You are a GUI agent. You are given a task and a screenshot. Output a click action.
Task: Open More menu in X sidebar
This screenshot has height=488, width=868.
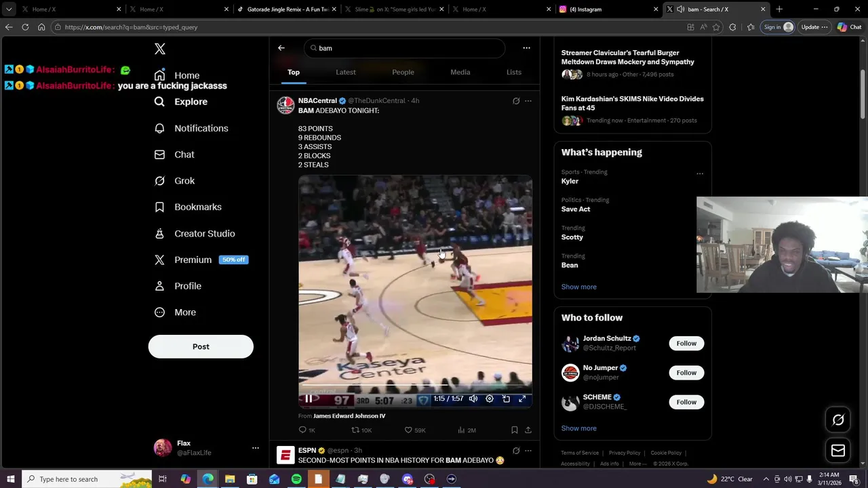pyautogui.click(x=175, y=312)
